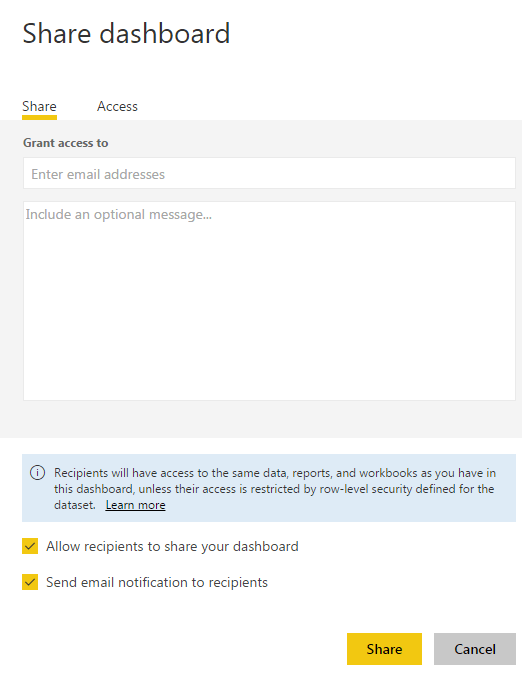Click the Share dashboard dialog title
The height and width of the screenshot is (677, 522).
coord(126,33)
